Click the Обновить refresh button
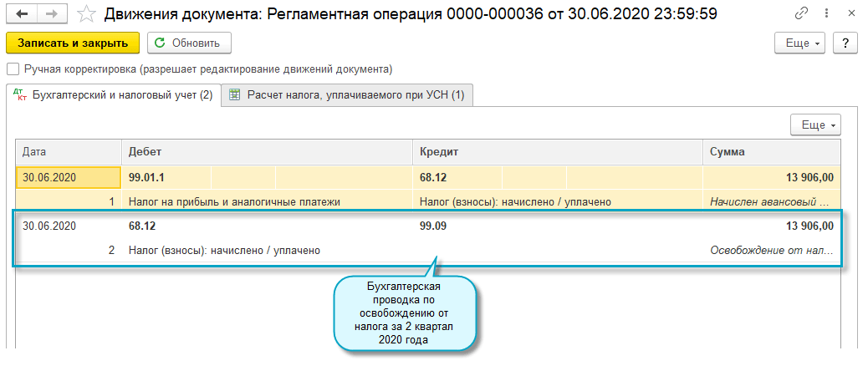The height and width of the screenshot is (366, 868). point(189,43)
